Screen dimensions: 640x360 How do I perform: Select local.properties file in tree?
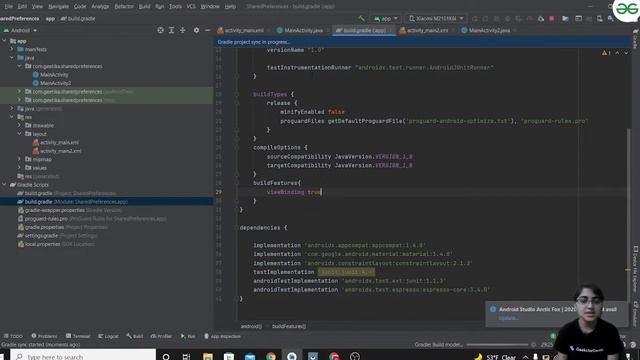(x=42, y=244)
